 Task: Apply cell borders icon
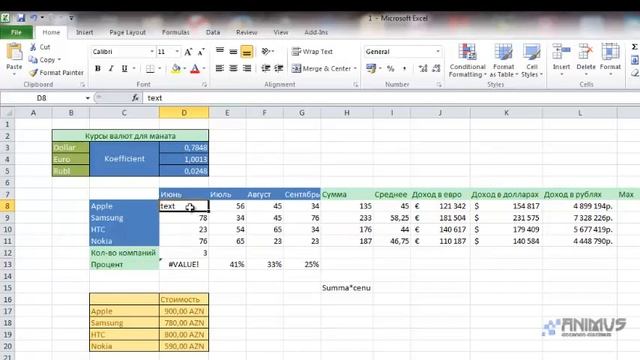click(150, 69)
